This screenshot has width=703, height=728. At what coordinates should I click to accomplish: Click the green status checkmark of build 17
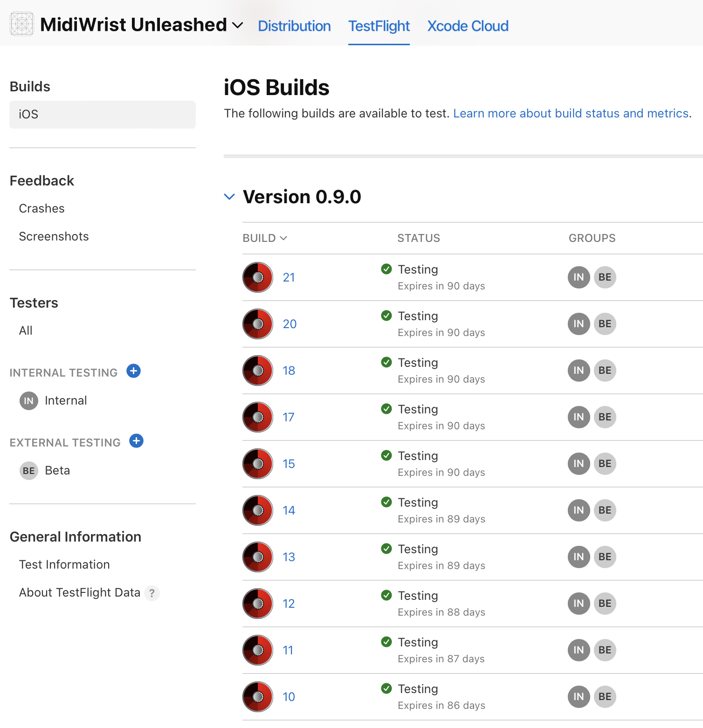point(386,409)
